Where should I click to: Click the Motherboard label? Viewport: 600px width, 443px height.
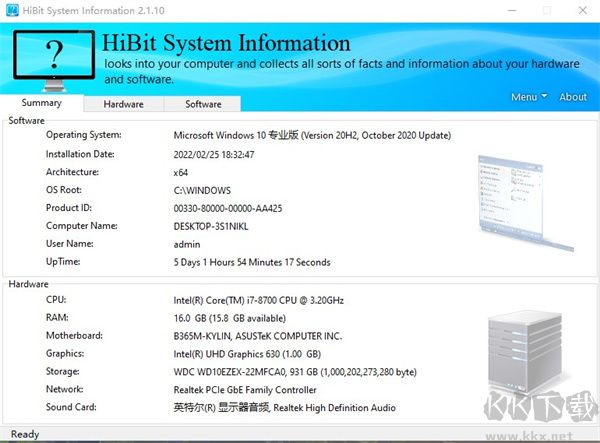(74, 336)
